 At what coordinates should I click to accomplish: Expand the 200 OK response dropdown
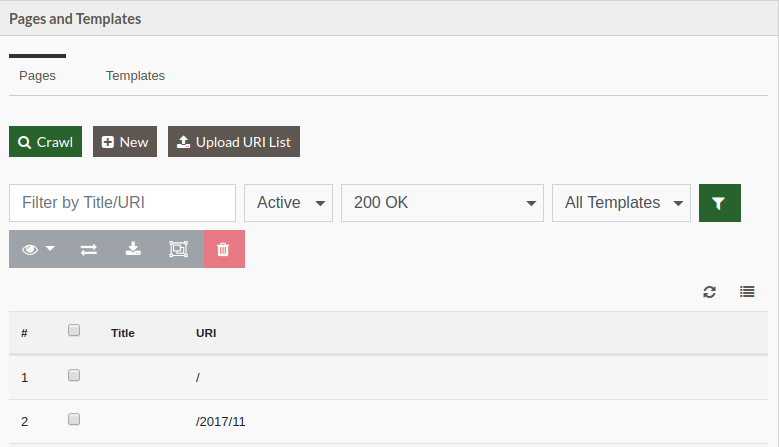click(442, 203)
